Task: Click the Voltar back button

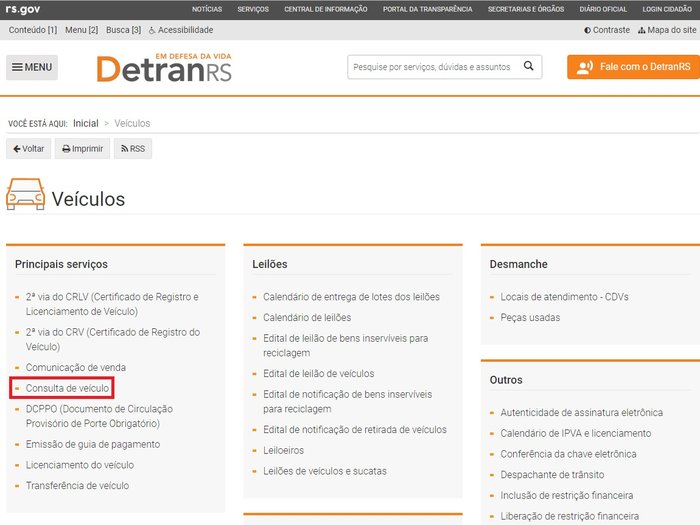Action: click(29, 149)
